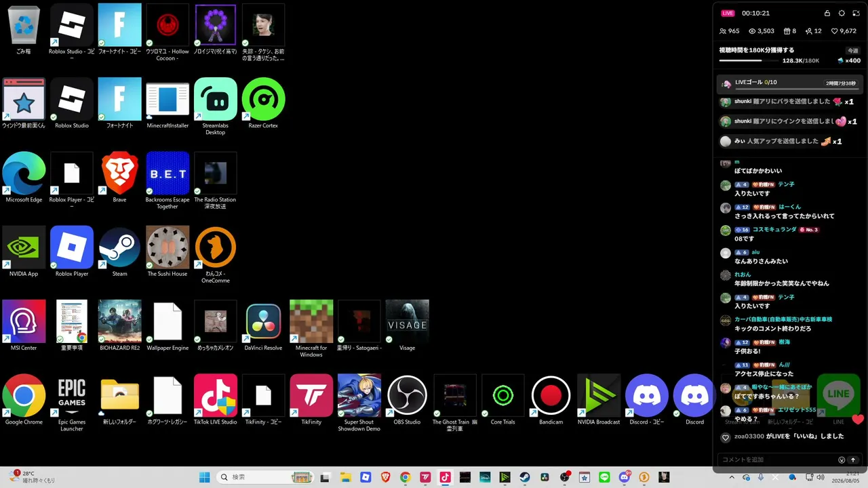Open the フォートナイト desktop shortcut
The image size is (868, 488).
[119, 104]
